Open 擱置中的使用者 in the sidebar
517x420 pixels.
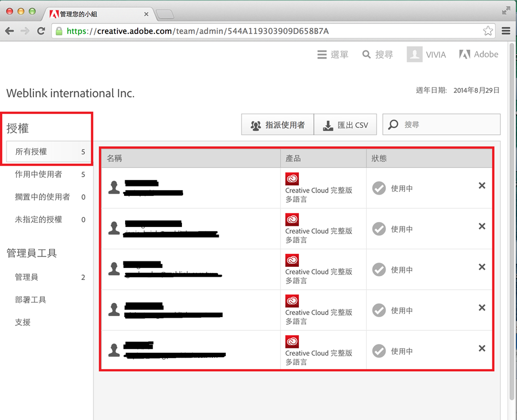tap(49, 197)
